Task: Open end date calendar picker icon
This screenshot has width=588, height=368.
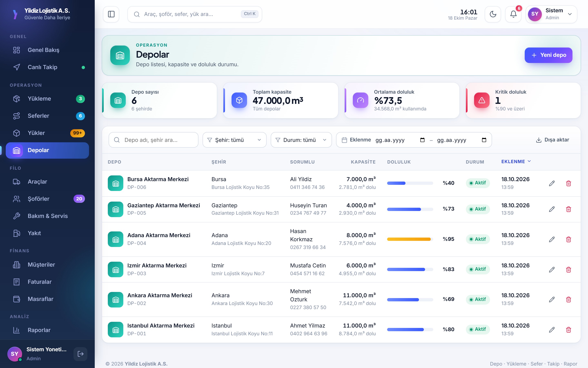Action: (484, 140)
